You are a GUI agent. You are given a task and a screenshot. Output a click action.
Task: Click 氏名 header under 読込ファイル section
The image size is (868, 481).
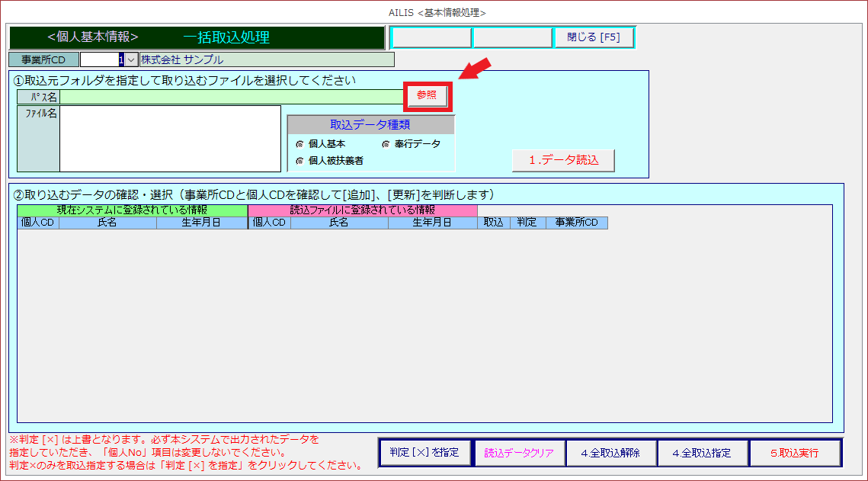[x=339, y=223]
